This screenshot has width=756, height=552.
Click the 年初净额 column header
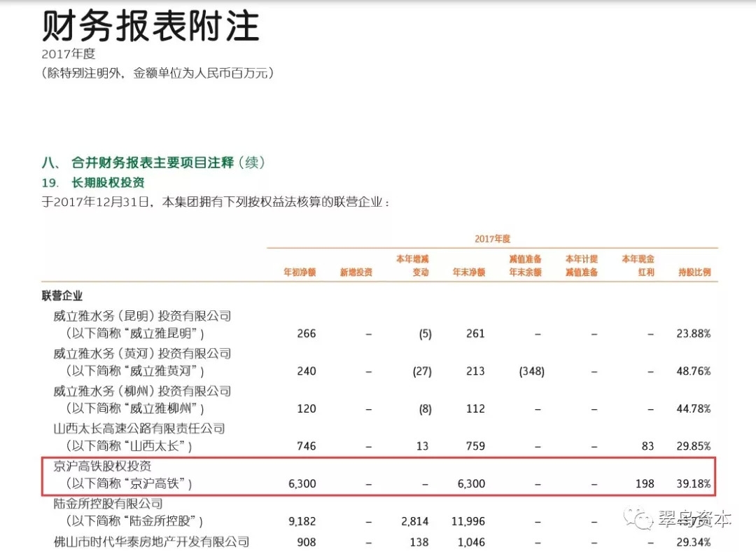[x=300, y=272]
